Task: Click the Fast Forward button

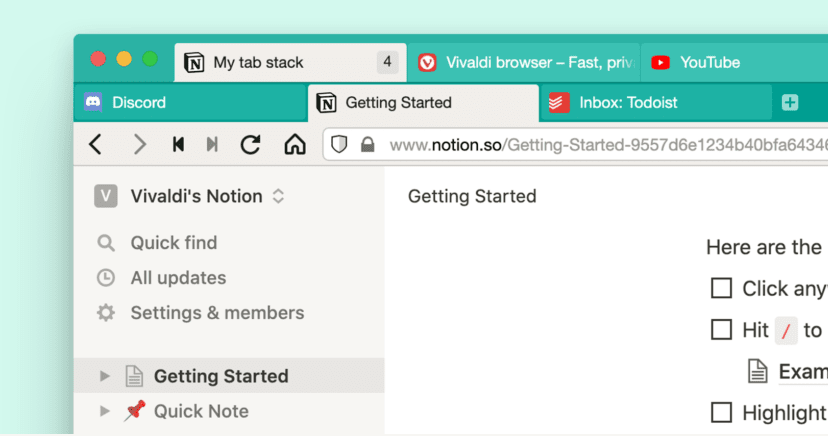Action: click(212, 144)
